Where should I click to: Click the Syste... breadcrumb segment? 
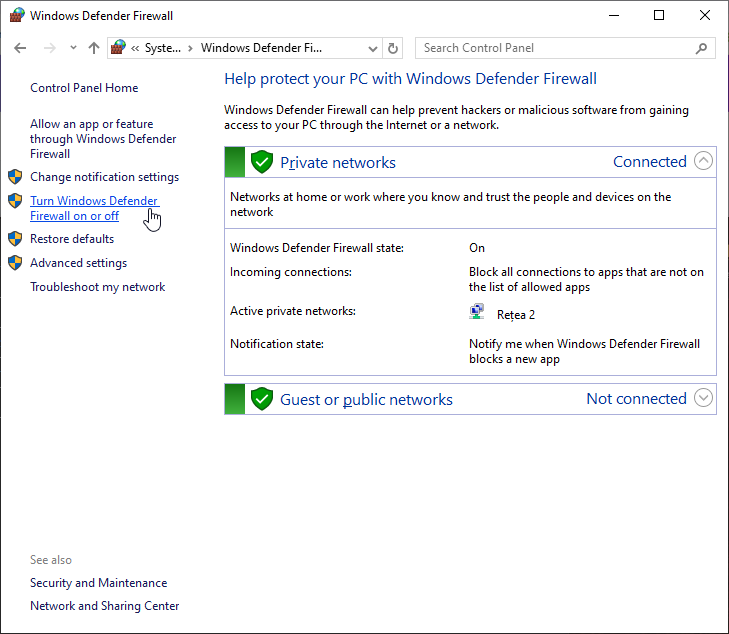tap(163, 48)
